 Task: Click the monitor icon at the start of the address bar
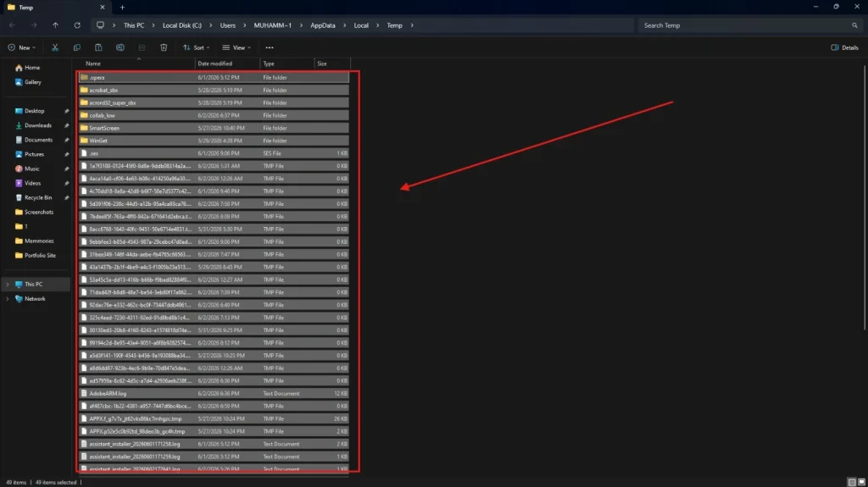[x=100, y=25]
